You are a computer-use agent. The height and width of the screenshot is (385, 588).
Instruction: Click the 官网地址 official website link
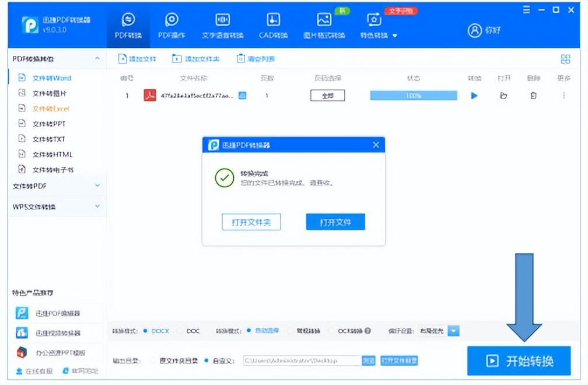tap(80, 371)
